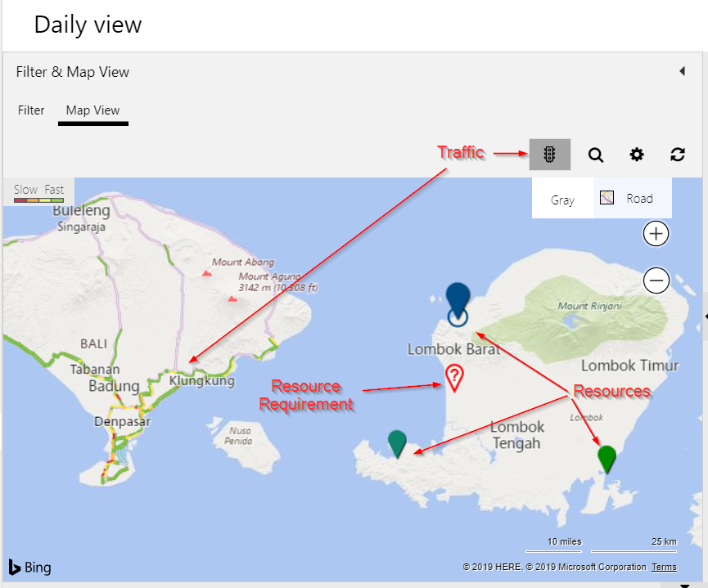Toggle the traffic layer icon
Image resolution: width=708 pixels, height=588 pixels.
[549, 155]
